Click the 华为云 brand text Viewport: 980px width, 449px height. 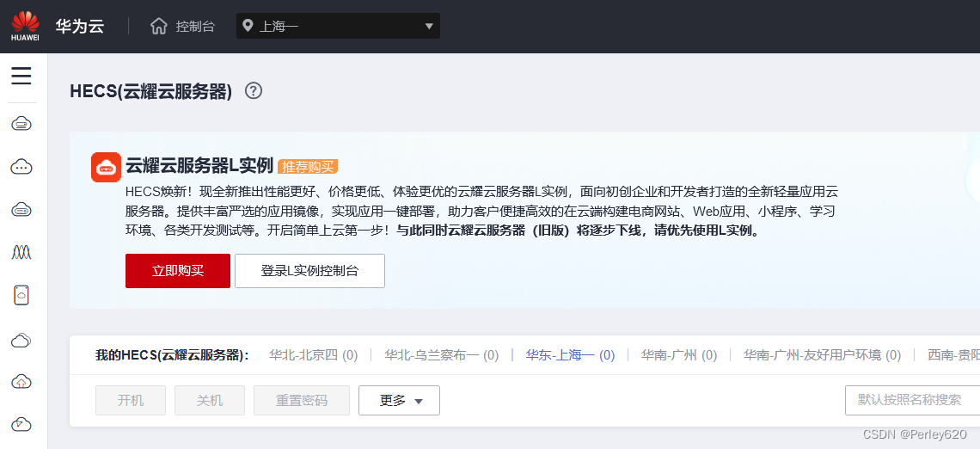(x=79, y=27)
